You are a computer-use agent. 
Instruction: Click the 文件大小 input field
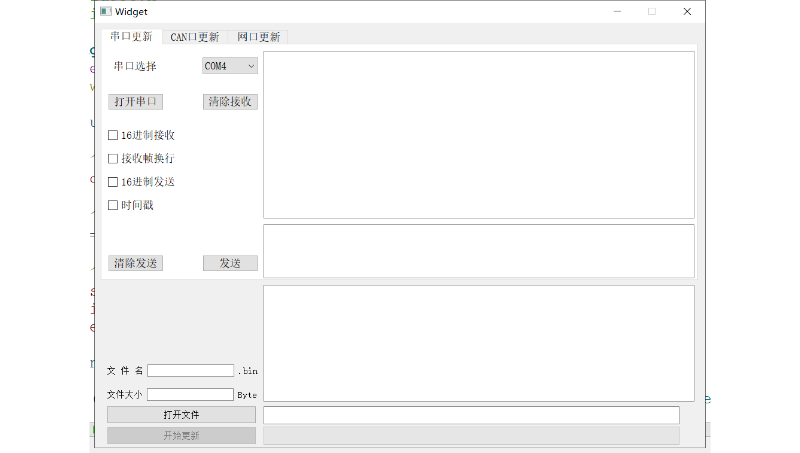click(190, 394)
